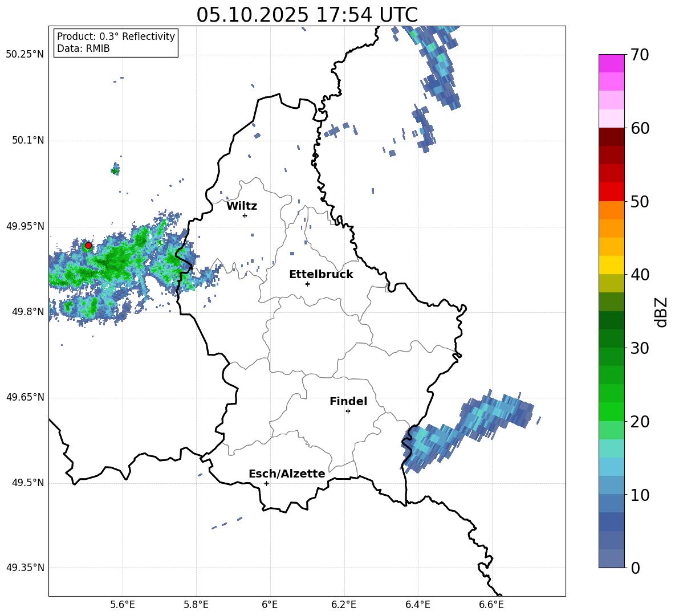Click the 6.6°E longitude label
Image resolution: width=675 pixels, height=616 pixels.
click(491, 605)
